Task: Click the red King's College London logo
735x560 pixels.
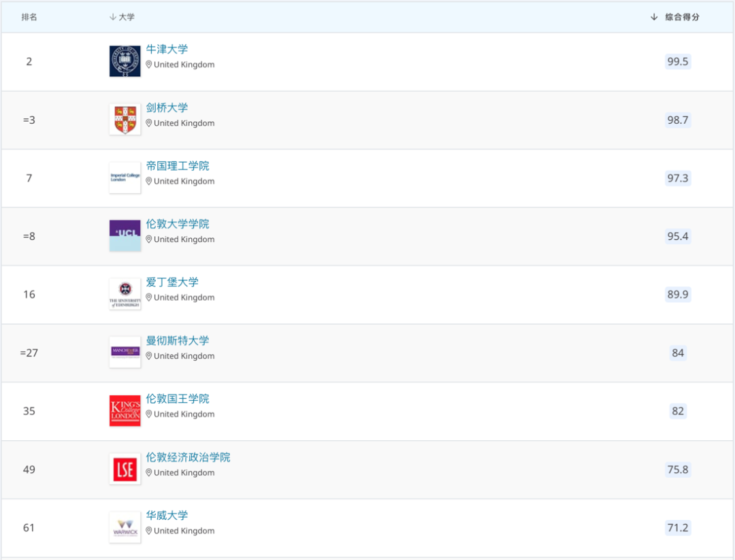Action: click(125, 411)
